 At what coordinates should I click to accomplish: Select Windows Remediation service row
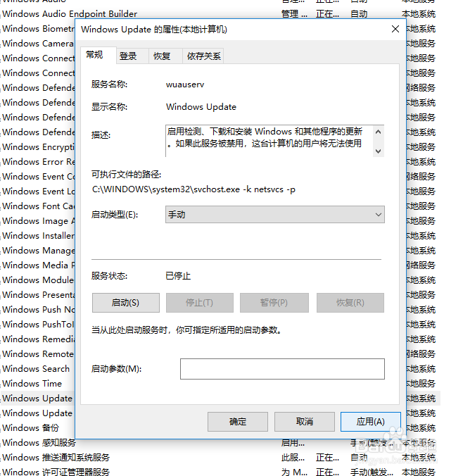38,339
